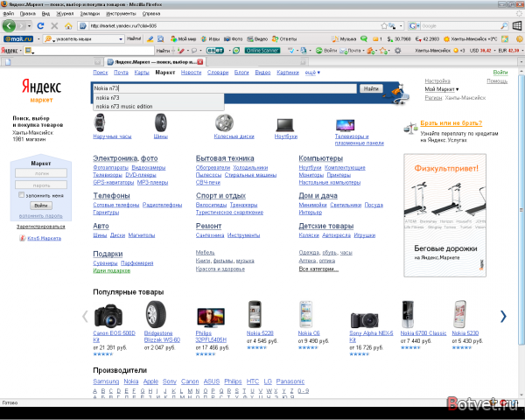Click the Stop loading X icon
Image resolution: width=525 pixels, height=420 pixels.
[54, 25]
